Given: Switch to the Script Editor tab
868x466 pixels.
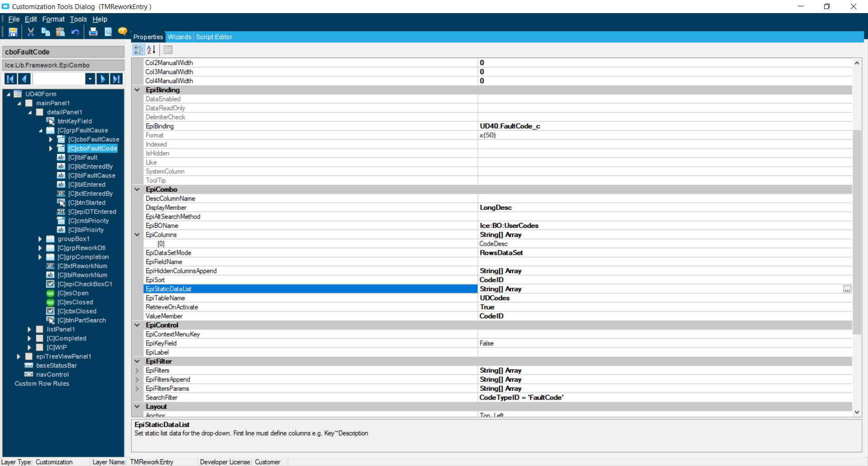Looking at the screenshot, I should [x=214, y=37].
